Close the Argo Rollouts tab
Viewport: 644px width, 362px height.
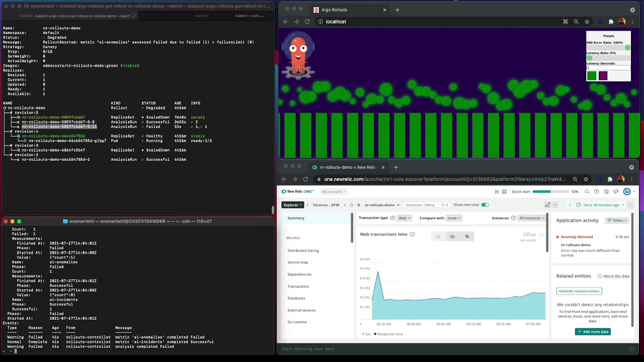[384, 10]
